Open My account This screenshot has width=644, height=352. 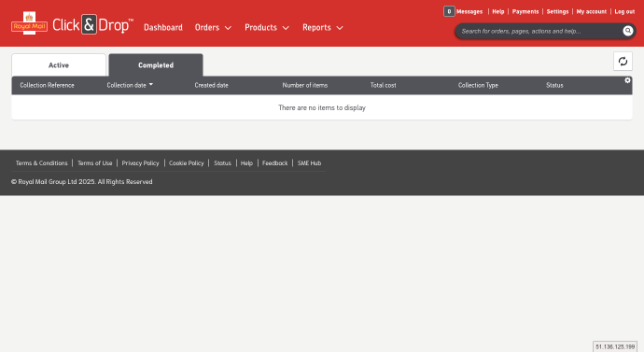click(592, 11)
